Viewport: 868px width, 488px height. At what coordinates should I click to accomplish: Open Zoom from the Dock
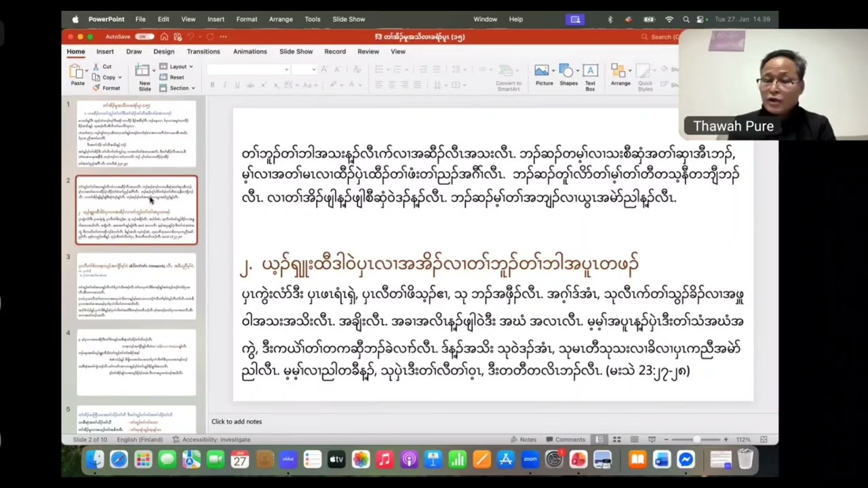[530, 460]
